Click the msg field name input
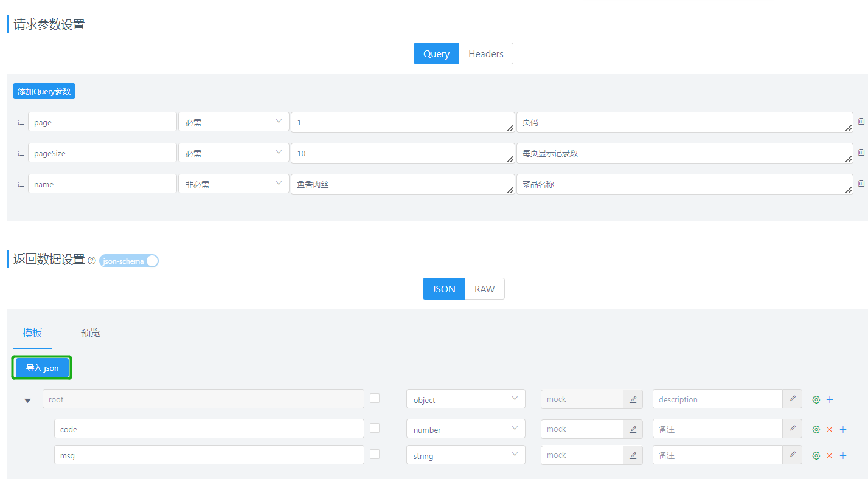This screenshot has height=479, width=868. pyautogui.click(x=209, y=455)
